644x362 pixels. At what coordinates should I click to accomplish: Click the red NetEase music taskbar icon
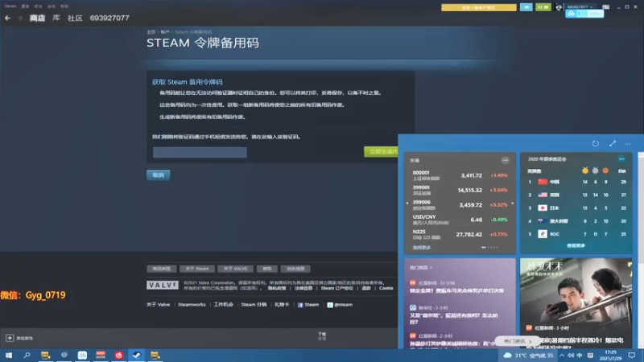118,356
